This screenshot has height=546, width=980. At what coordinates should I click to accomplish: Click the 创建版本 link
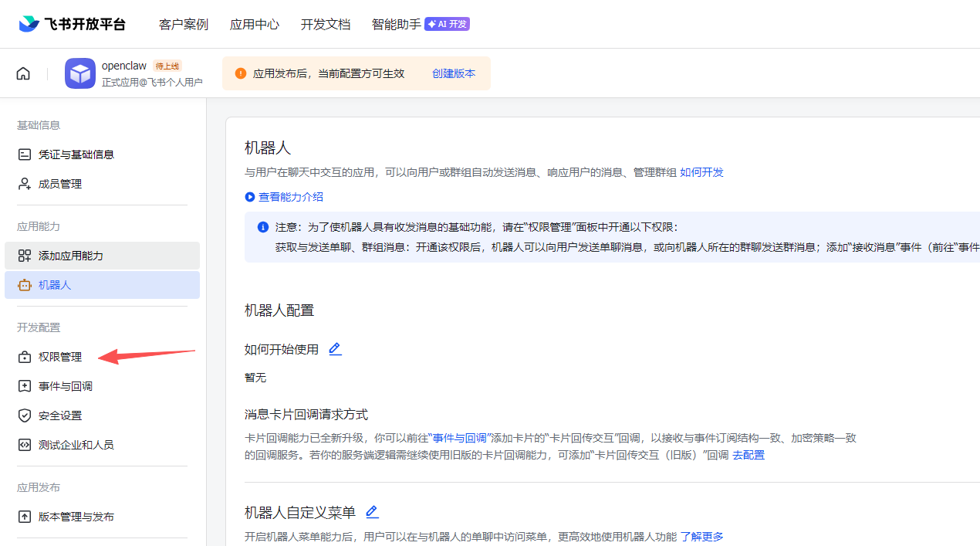click(454, 73)
